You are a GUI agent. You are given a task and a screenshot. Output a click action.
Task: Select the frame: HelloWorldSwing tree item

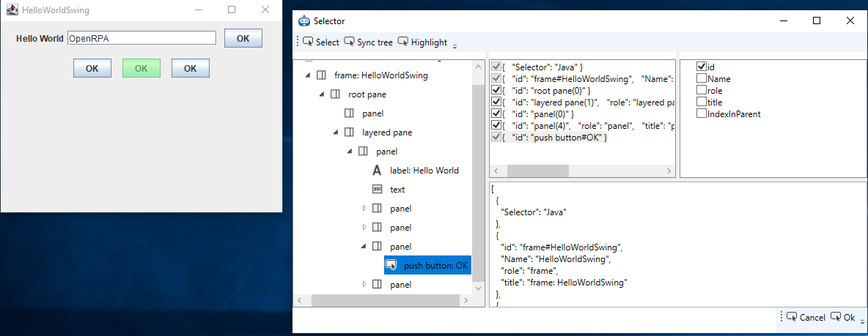[381, 75]
